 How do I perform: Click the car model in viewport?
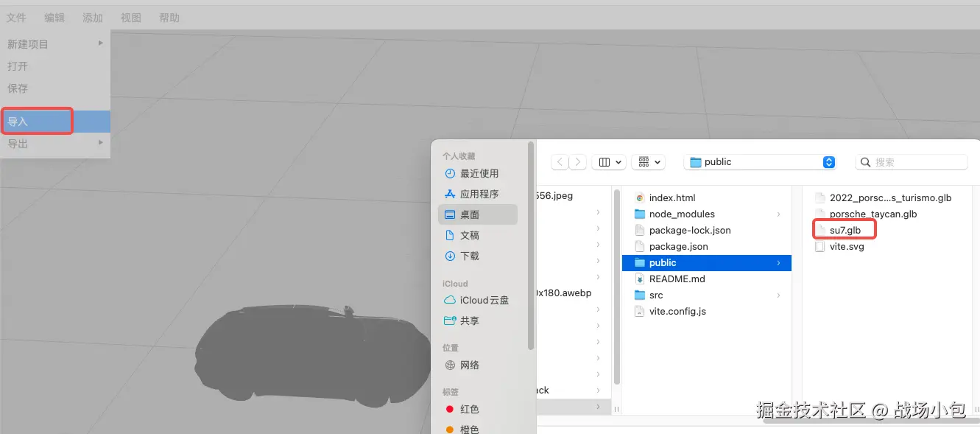(313, 357)
